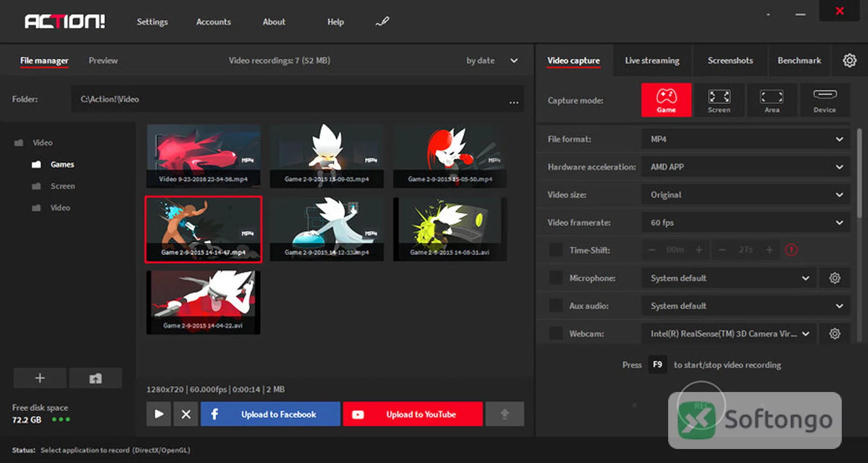Image resolution: width=868 pixels, height=463 pixels.
Task: Open the Settings menu
Action: coord(152,22)
